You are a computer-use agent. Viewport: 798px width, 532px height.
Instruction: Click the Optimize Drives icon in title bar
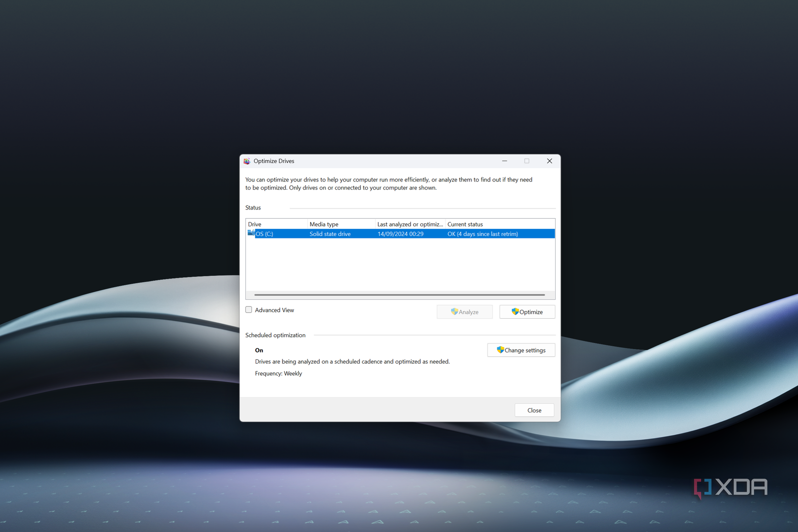pos(247,161)
